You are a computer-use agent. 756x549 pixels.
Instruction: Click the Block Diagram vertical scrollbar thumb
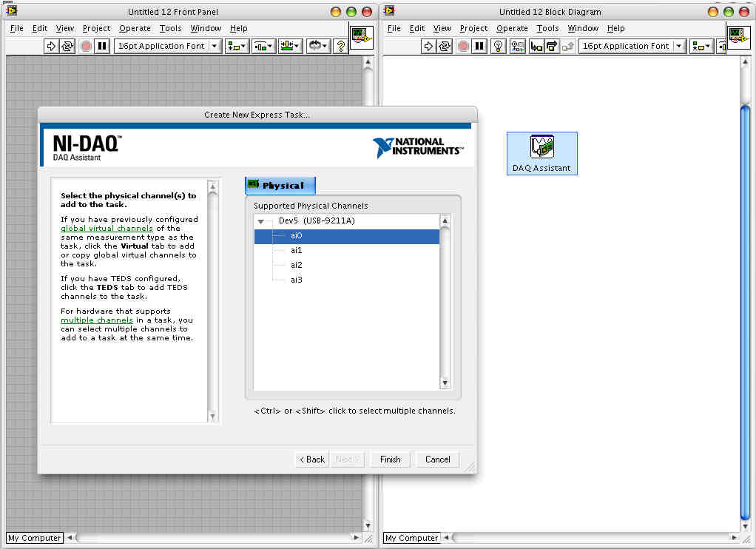coord(746,313)
